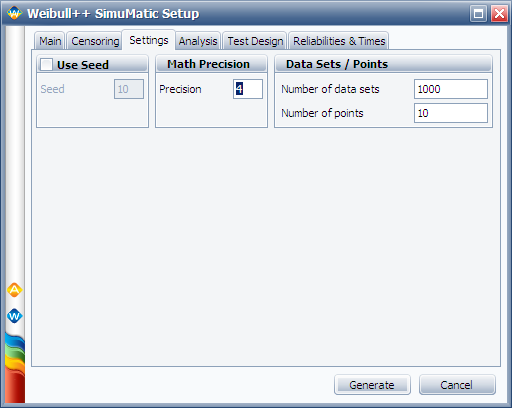Viewport: 512px width, 408px height.
Task: Maximize the SimuMatic Setup window
Action: tap(479, 14)
